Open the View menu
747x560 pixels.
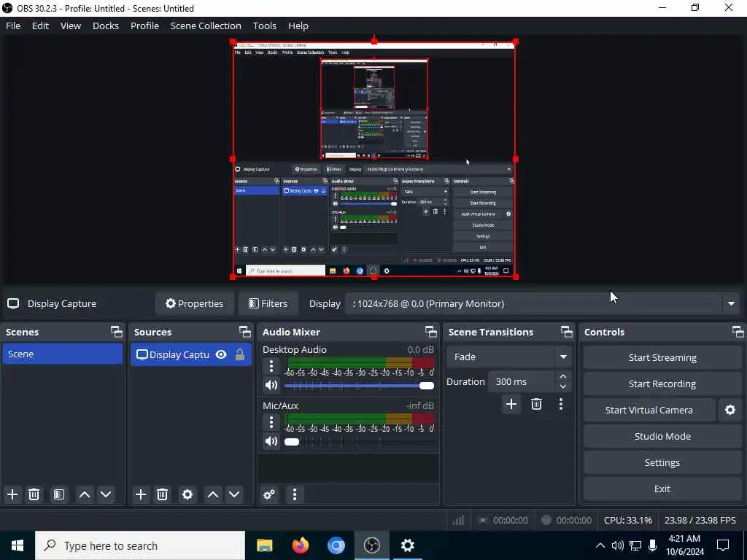click(71, 26)
